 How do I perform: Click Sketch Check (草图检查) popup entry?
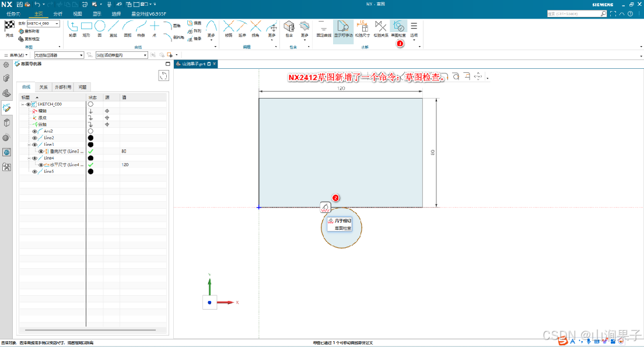(x=342, y=228)
